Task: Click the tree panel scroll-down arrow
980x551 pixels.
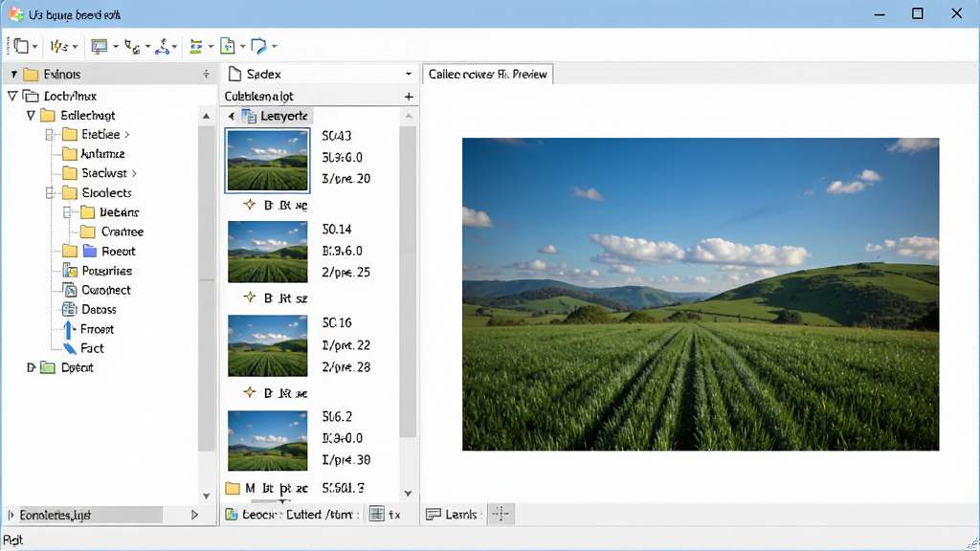Action: [x=207, y=496]
